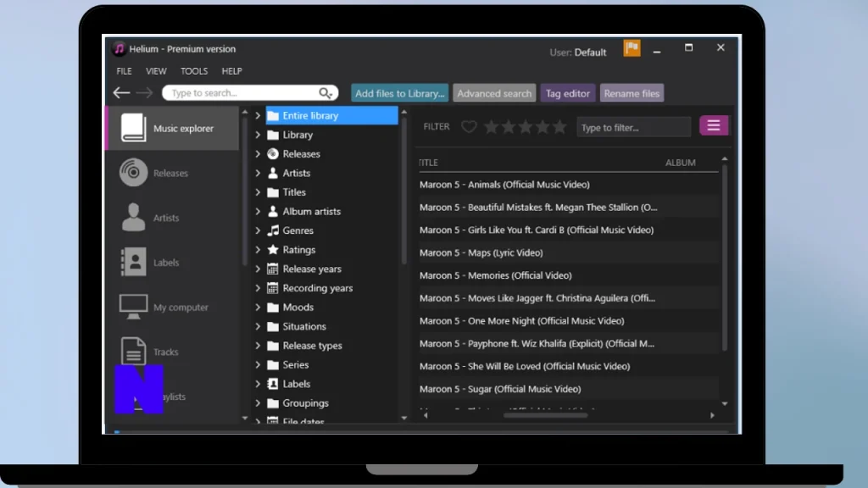The image size is (868, 488).
Task: Click the Rename files button
Action: point(632,93)
